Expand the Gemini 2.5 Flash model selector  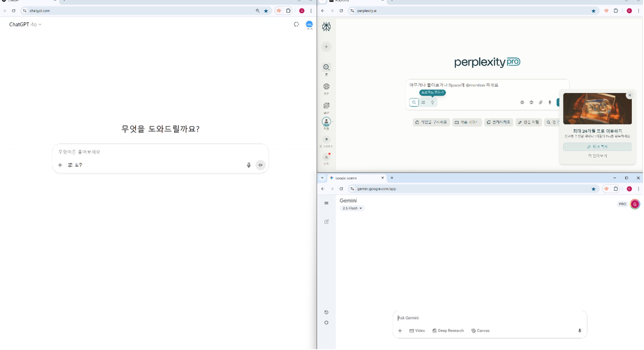tap(352, 208)
